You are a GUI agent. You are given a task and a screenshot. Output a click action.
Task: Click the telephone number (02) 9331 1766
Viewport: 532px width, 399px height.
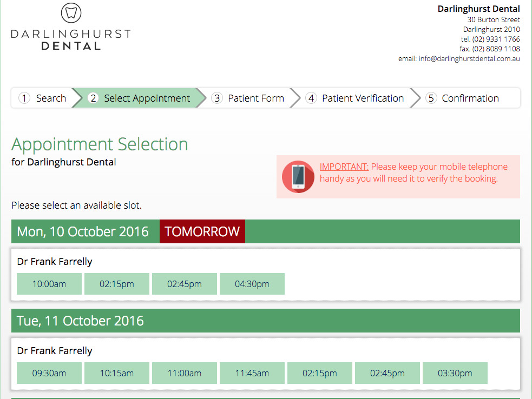496,39
